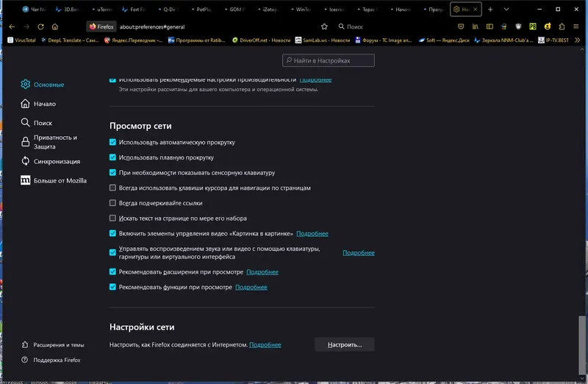588x384 pixels.
Task: Open the Зеркала NNM-Club'a bookmark
Action: point(503,40)
